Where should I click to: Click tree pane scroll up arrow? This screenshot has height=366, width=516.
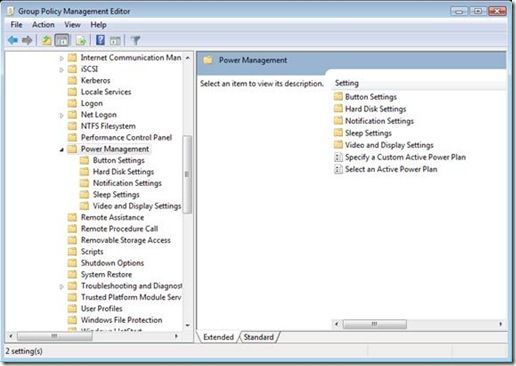pos(188,58)
